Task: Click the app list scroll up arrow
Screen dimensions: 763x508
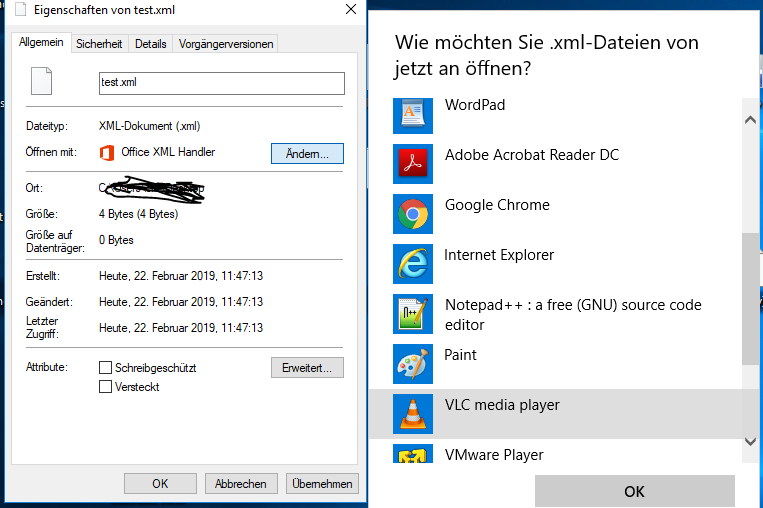Action: 750,120
